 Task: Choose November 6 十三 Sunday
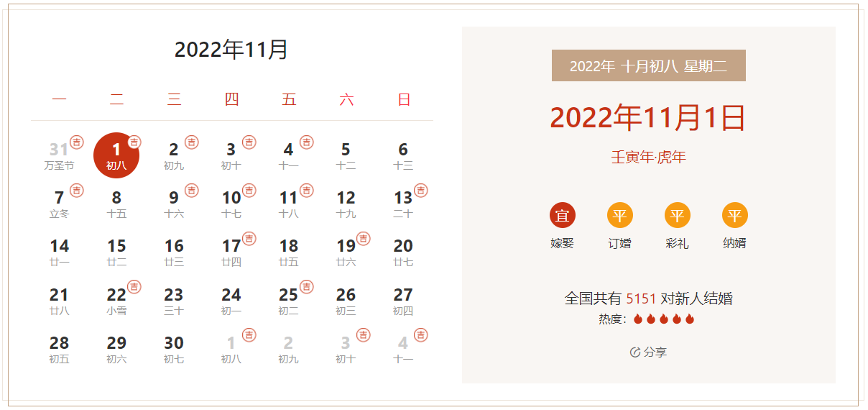[x=403, y=155]
